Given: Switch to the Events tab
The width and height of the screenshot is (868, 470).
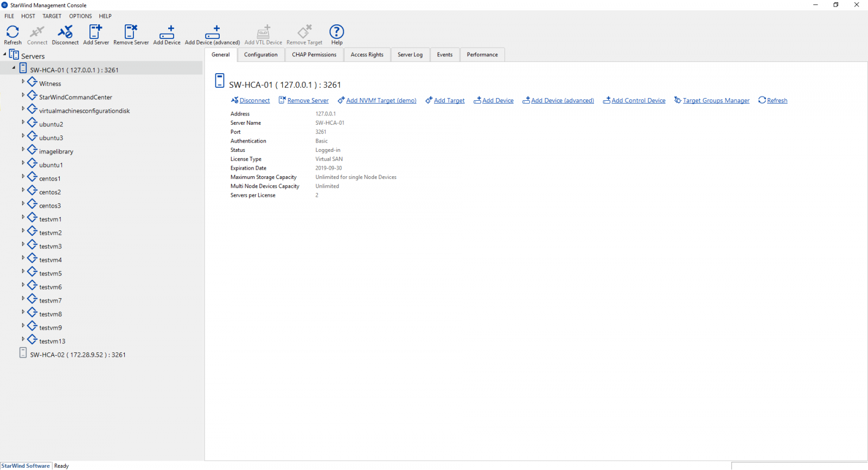Looking at the screenshot, I should pos(445,55).
